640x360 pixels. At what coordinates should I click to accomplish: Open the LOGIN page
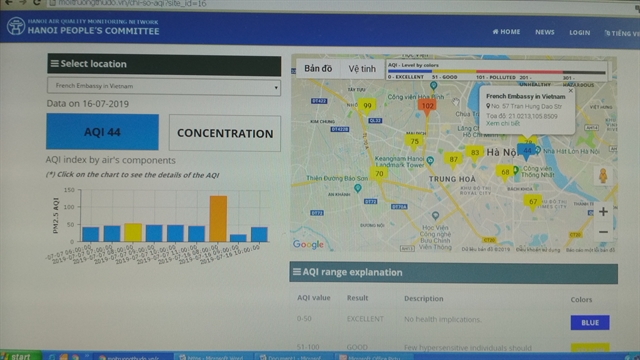coord(580,33)
